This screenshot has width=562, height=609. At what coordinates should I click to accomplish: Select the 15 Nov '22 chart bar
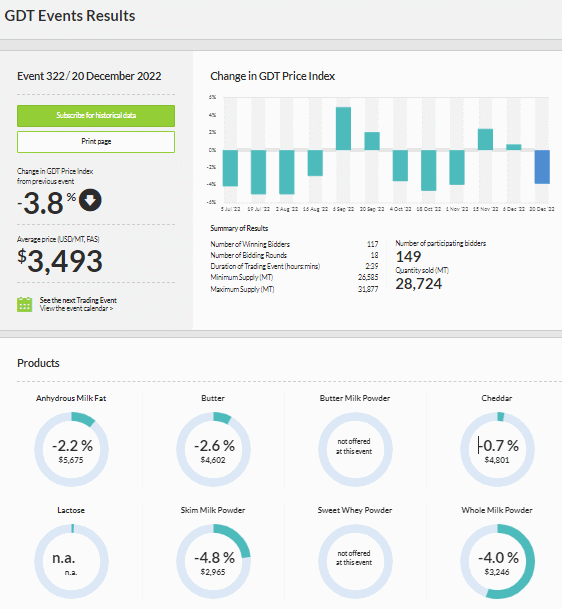click(485, 139)
